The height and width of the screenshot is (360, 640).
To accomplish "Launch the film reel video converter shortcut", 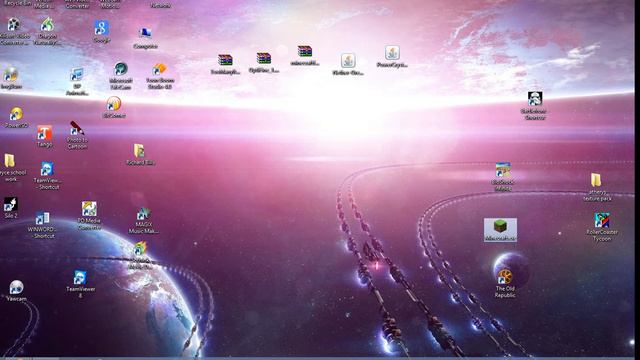I will (x=13, y=24).
